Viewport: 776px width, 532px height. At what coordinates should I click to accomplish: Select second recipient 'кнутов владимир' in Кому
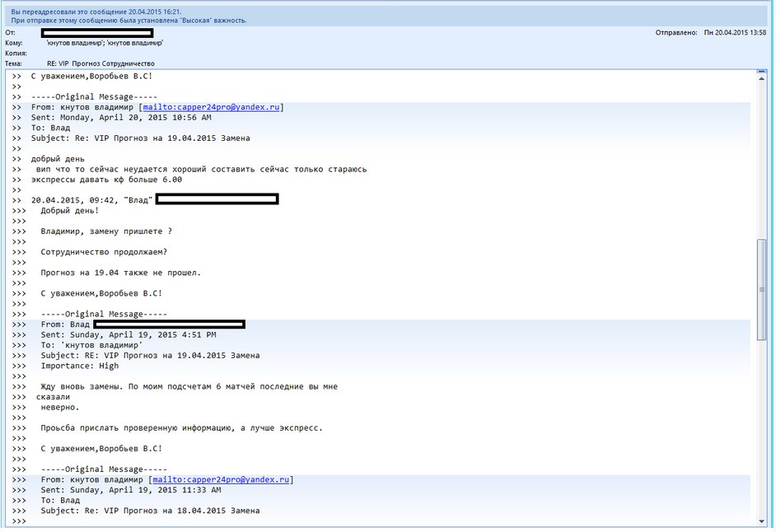[134, 42]
